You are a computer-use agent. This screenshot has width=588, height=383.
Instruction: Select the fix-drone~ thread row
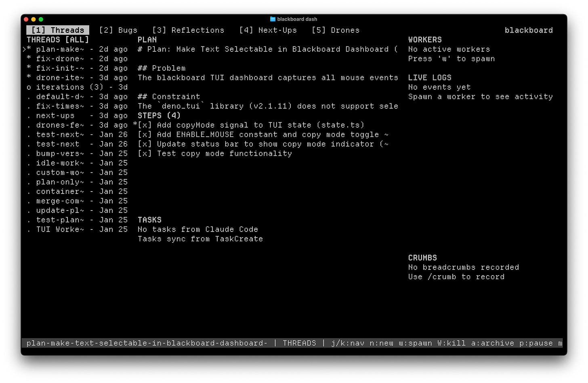coord(77,59)
